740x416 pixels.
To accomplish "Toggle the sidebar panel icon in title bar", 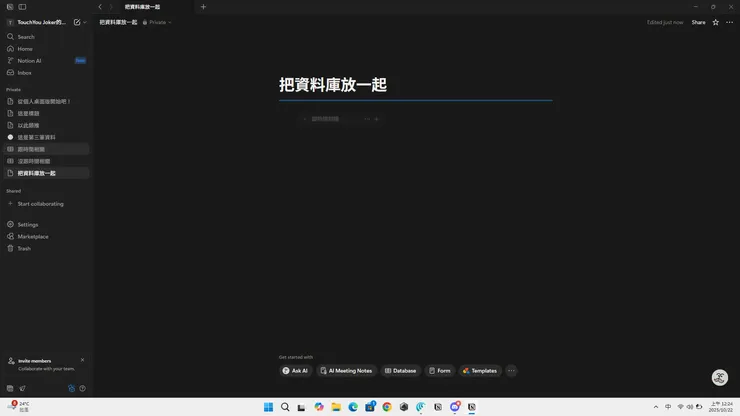I will click(x=22, y=7).
